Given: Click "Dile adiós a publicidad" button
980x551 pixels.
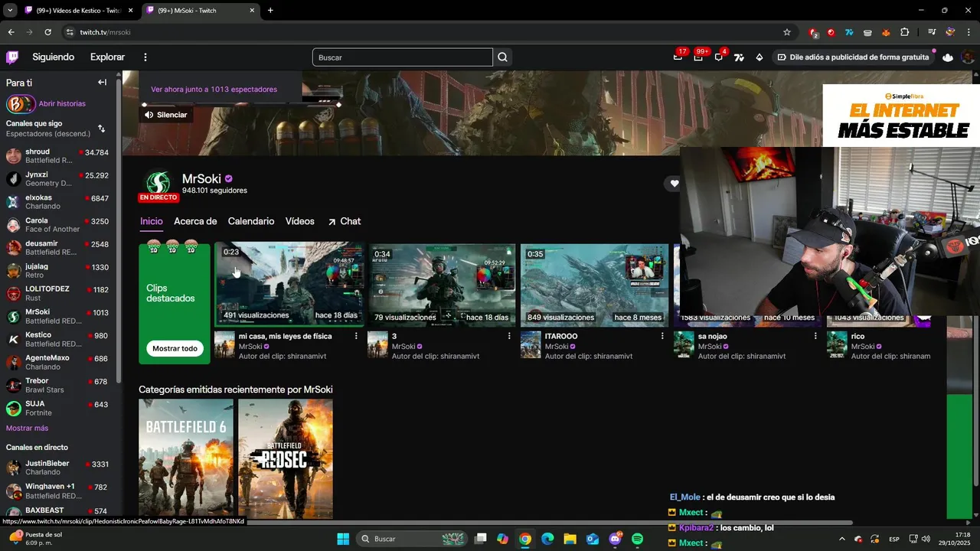Looking at the screenshot, I should 854,57.
